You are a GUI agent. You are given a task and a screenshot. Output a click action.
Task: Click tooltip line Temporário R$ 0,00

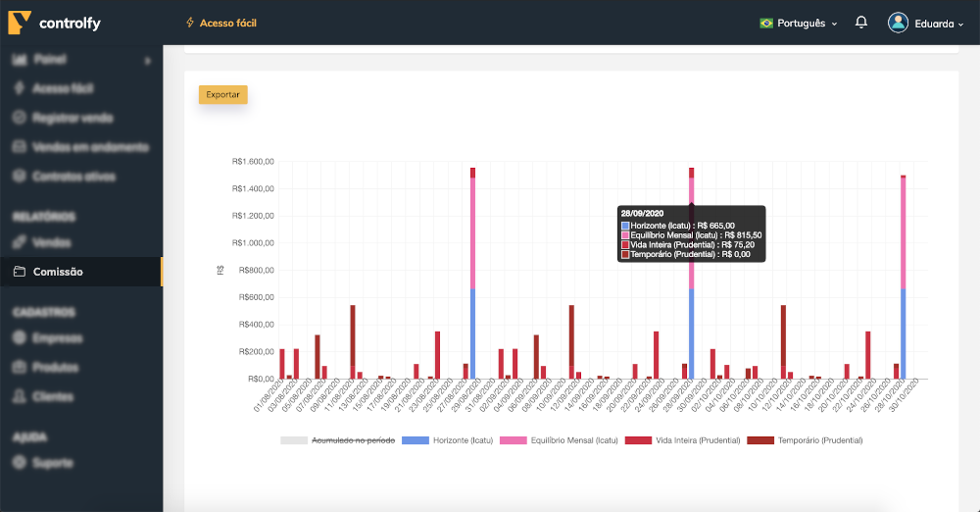tap(686, 254)
